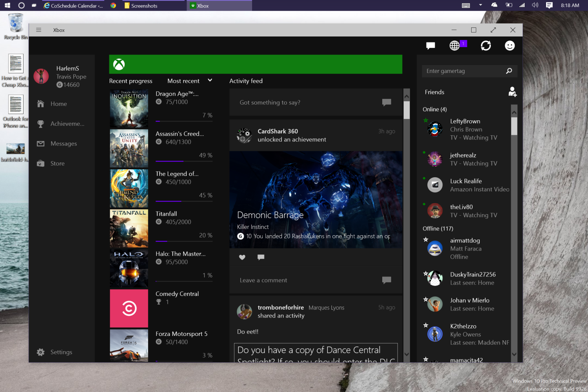The height and width of the screenshot is (392, 588).
Task: Open the chat messages icon
Action: [430, 46]
